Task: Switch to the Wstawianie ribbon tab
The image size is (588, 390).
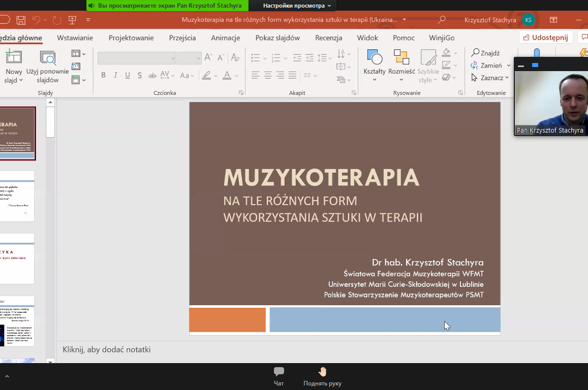Action: (x=75, y=38)
